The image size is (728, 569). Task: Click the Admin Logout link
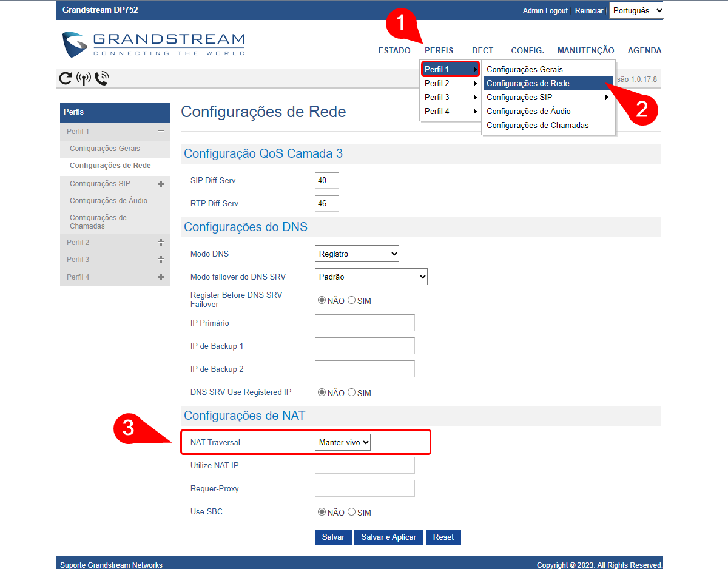pos(545,11)
